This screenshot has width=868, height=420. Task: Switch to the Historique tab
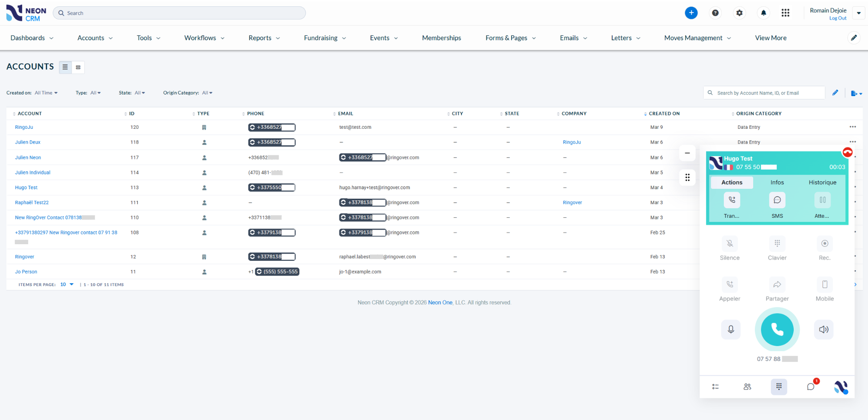tap(822, 182)
